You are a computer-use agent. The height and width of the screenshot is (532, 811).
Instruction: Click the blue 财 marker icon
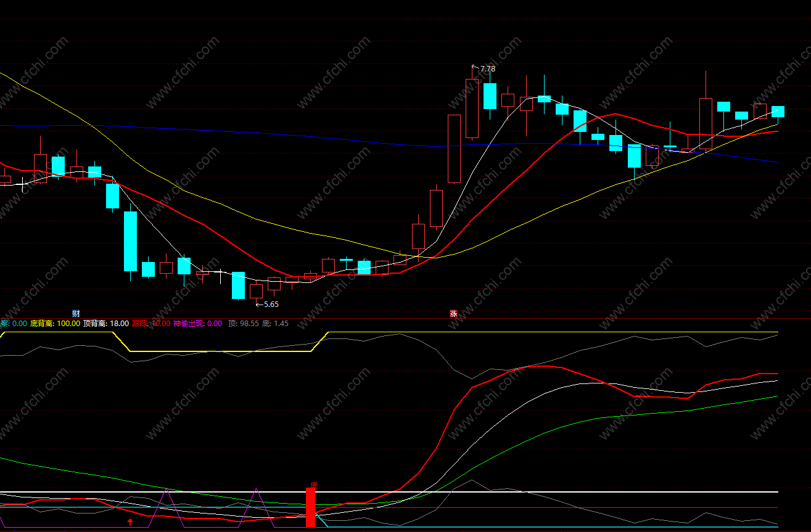coord(76,313)
